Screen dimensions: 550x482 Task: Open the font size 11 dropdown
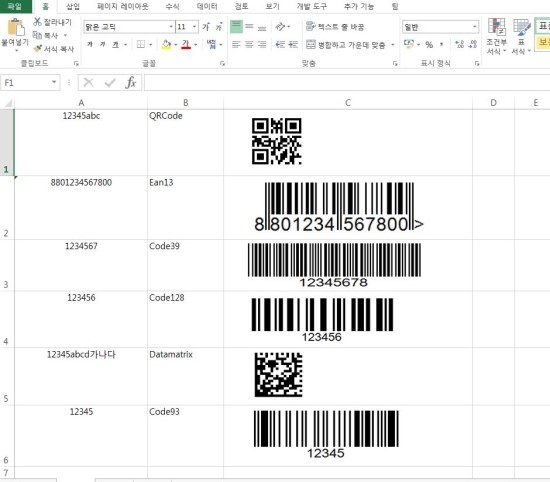click(x=194, y=27)
